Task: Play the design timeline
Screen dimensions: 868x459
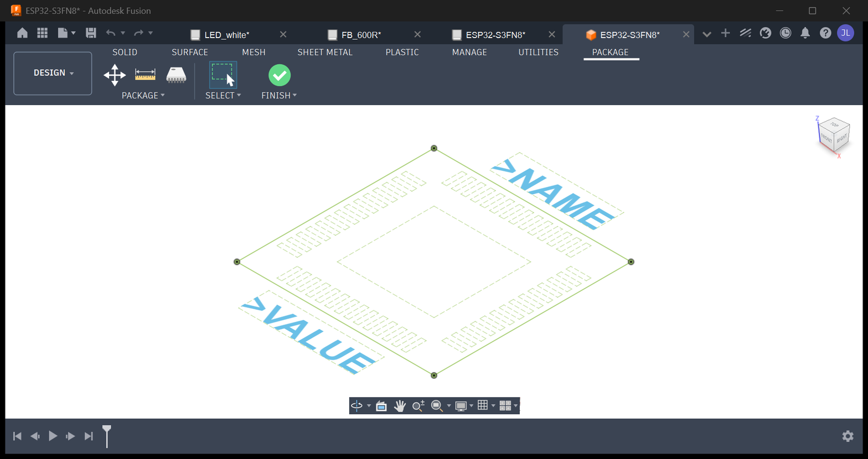Action: [53, 436]
